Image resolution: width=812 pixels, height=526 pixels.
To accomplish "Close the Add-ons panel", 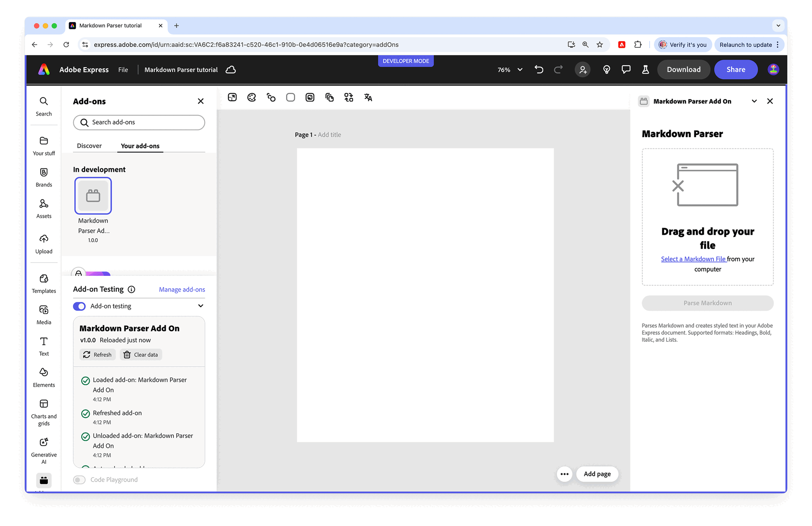I will pyautogui.click(x=200, y=101).
